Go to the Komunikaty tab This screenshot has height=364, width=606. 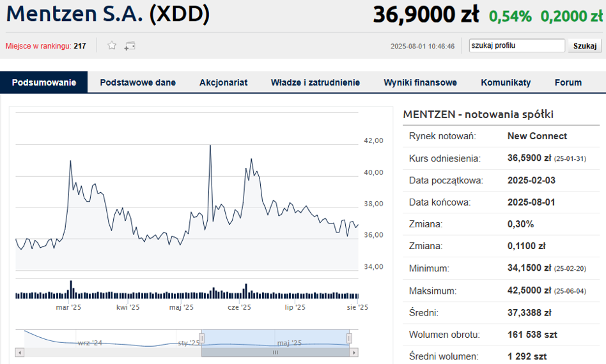click(x=506, y=82)
